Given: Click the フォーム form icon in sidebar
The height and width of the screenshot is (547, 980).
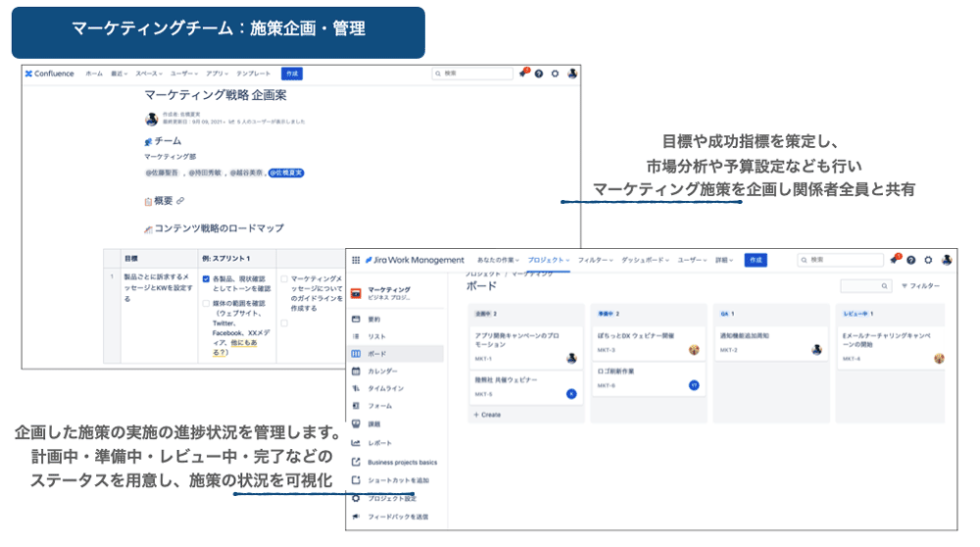Looking at the screenshot, I should [x=356, y=406].
